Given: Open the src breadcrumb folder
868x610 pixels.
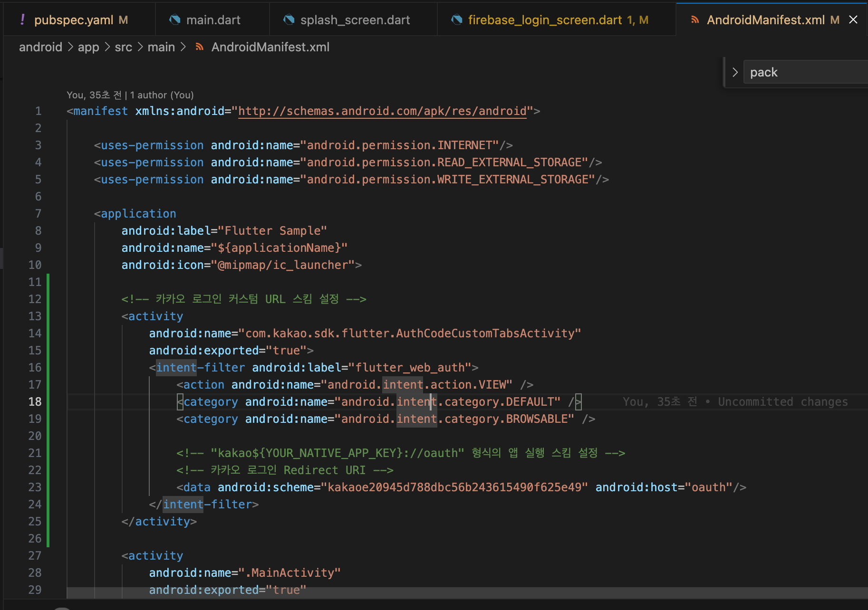Looking at the screenshot, I should [x=123, y=47].
